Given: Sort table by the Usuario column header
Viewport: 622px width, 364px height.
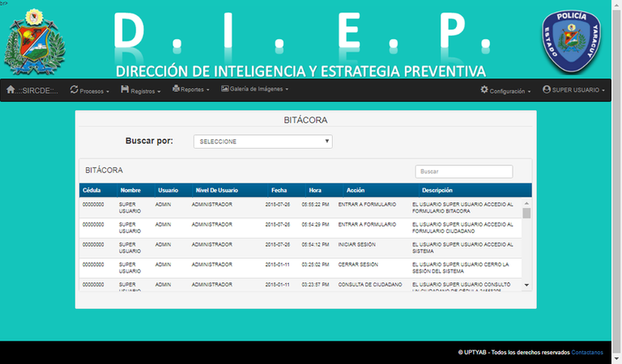Looking at the screenshot, I should tap(168, 190).
